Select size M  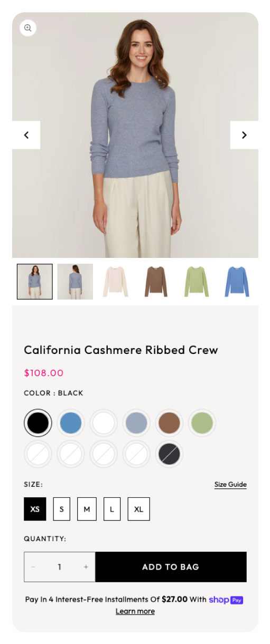coord(87,509)
